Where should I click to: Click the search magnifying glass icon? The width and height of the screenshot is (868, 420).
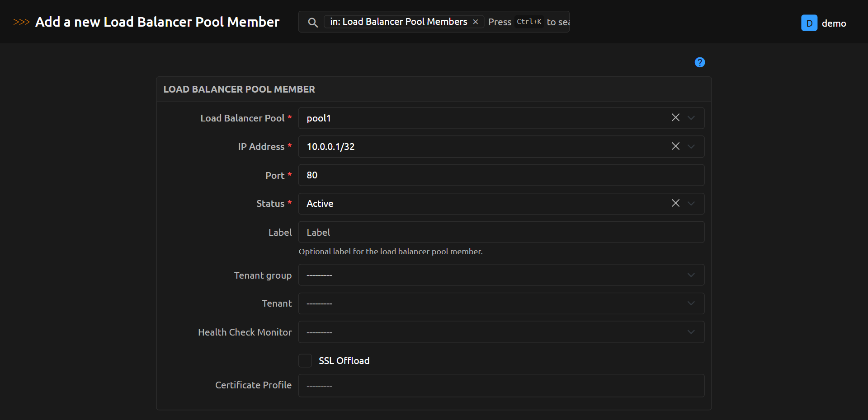point(312,22)
